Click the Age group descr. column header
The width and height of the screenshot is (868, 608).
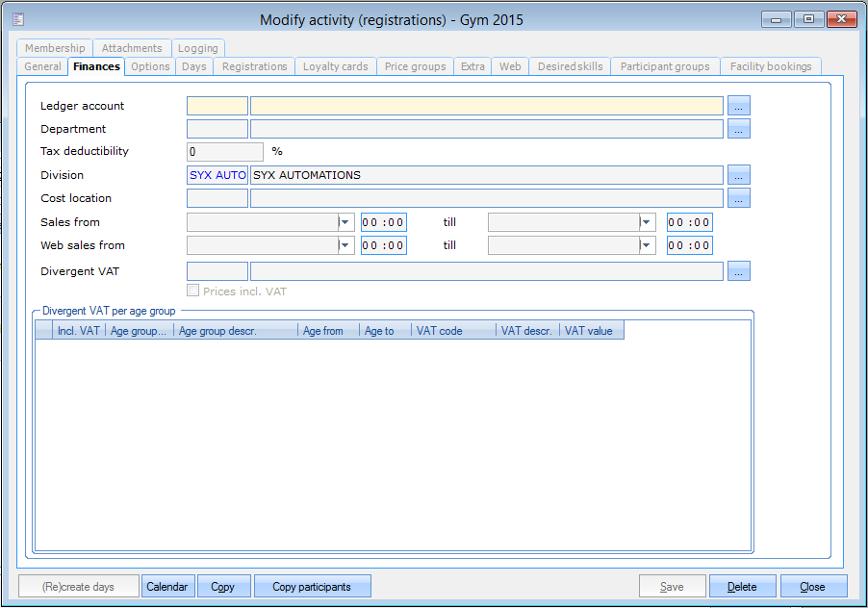tap(235, 331)
